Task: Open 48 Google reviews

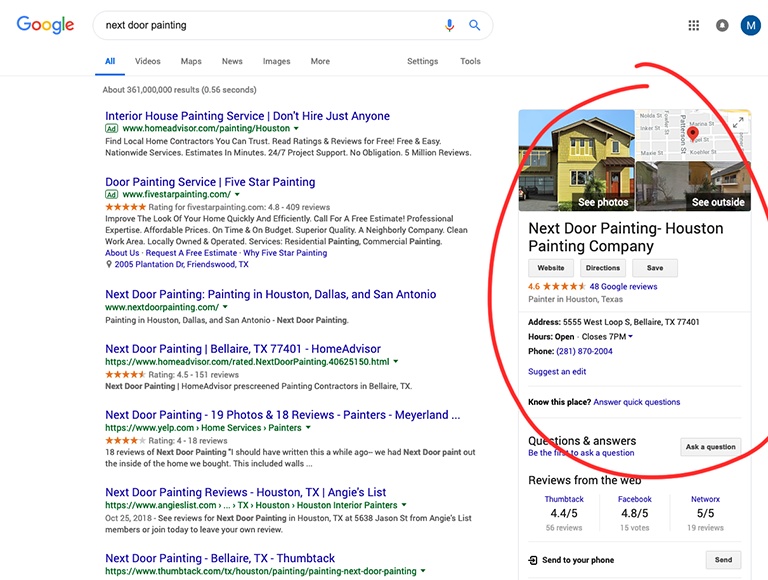Action: click(624, 287)
